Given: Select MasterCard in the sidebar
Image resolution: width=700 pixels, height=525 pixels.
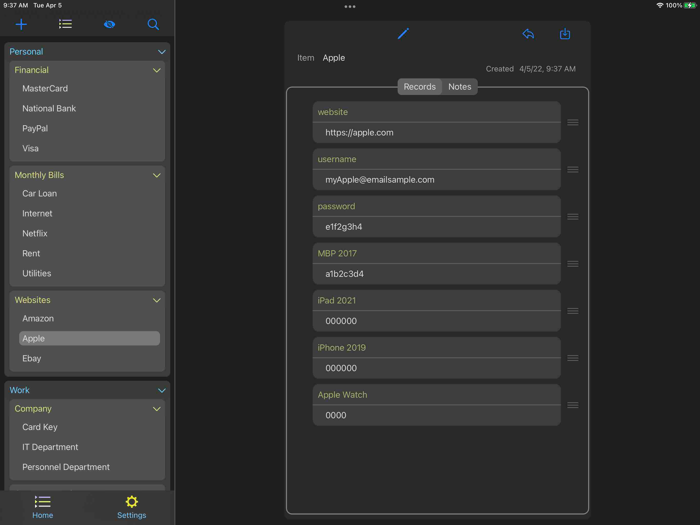Looking at the screenshot, I should [45, 88].
